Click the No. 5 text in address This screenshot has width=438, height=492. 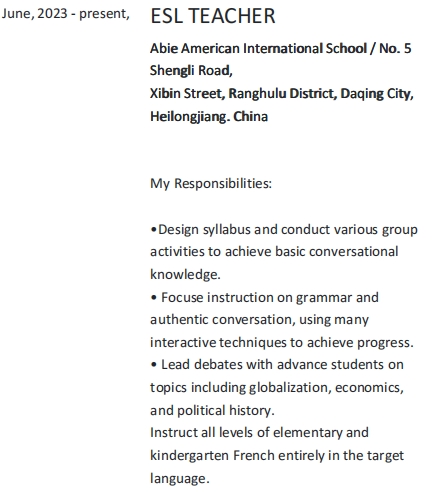[395, 49]
